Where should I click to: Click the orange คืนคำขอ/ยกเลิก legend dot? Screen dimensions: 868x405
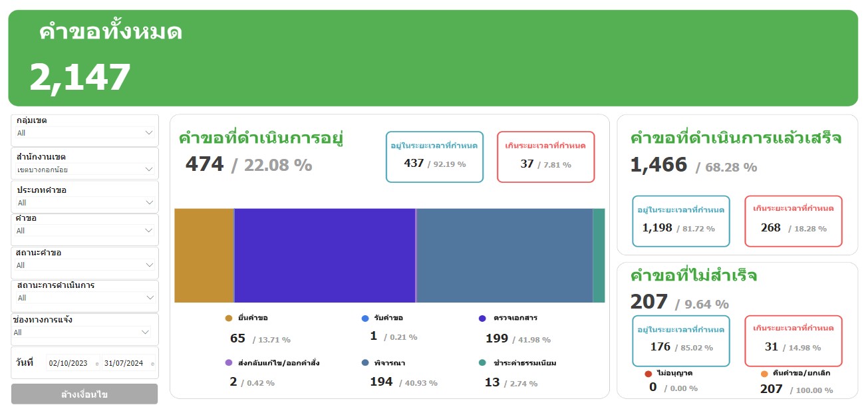(765, 374)
